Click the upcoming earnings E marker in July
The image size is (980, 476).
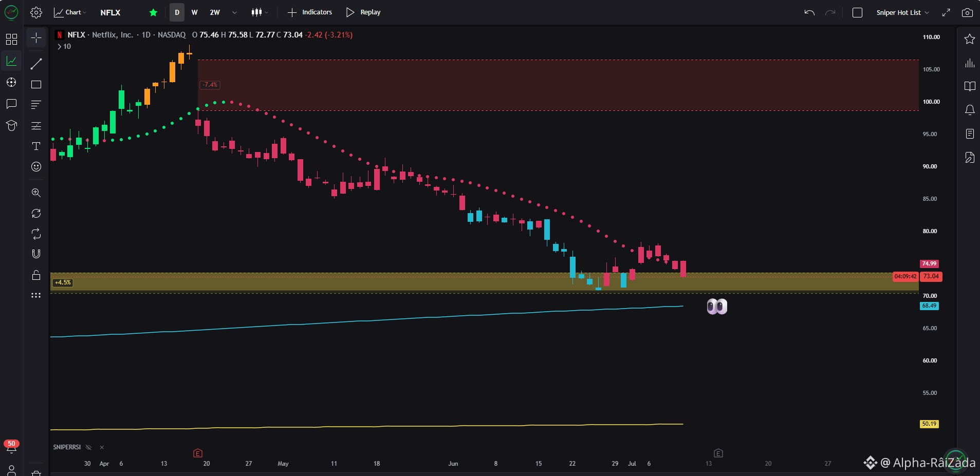coord(718,453)
